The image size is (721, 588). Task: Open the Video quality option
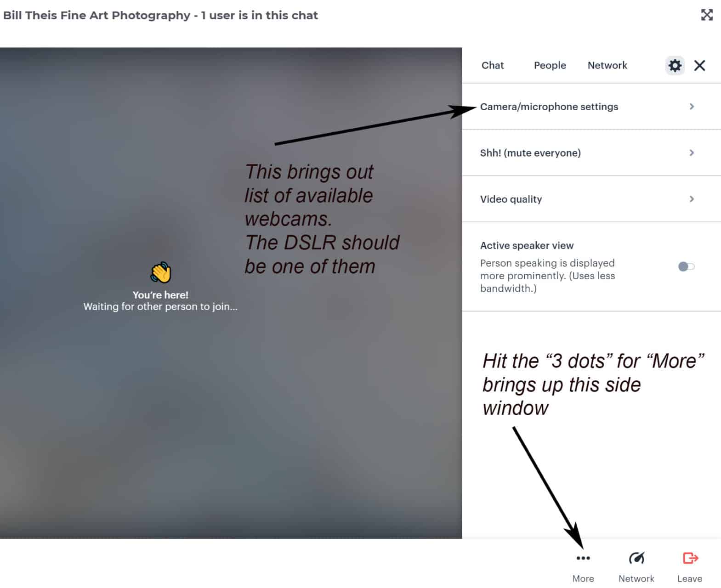click(x=591, y=199)
